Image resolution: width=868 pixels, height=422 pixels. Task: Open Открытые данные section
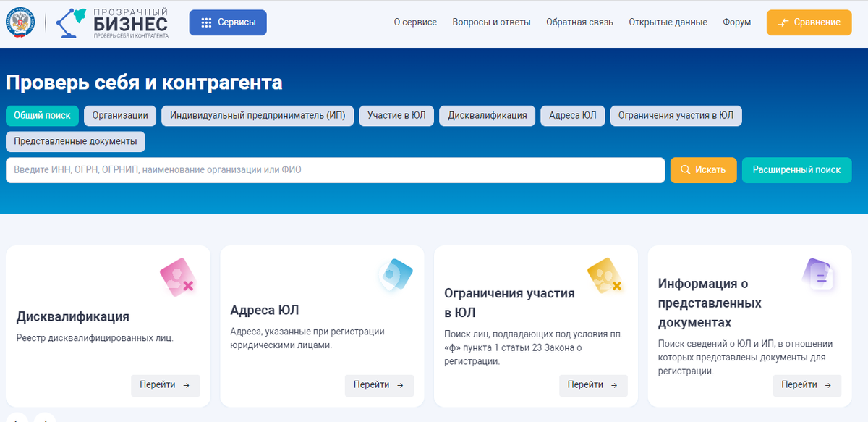pos(668,22)
